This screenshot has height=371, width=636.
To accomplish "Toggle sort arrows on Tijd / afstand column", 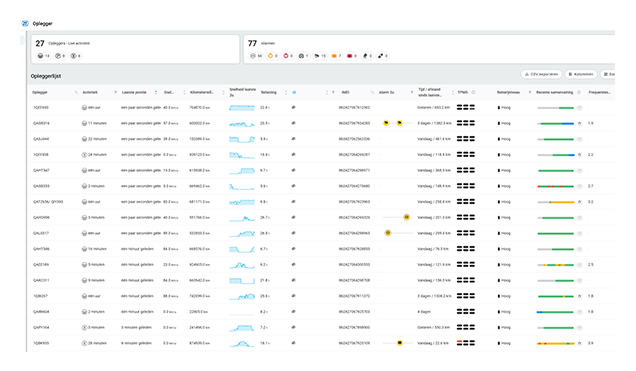I will point(453,92).
